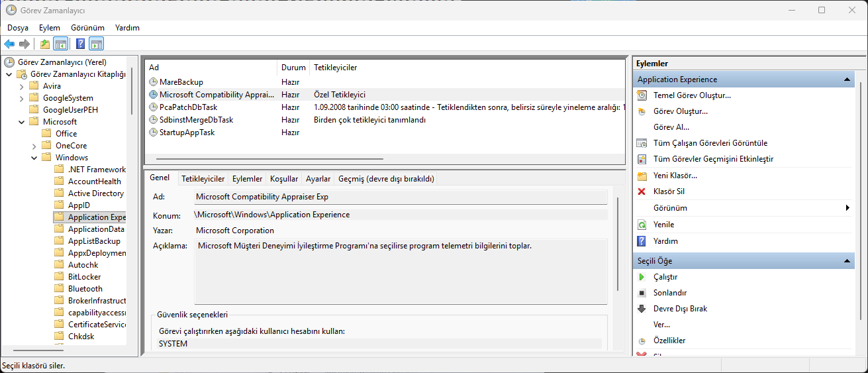This screenshot has height=373, width=868.
Task: Click the Görev Al... action link
Action: point(671,127)
